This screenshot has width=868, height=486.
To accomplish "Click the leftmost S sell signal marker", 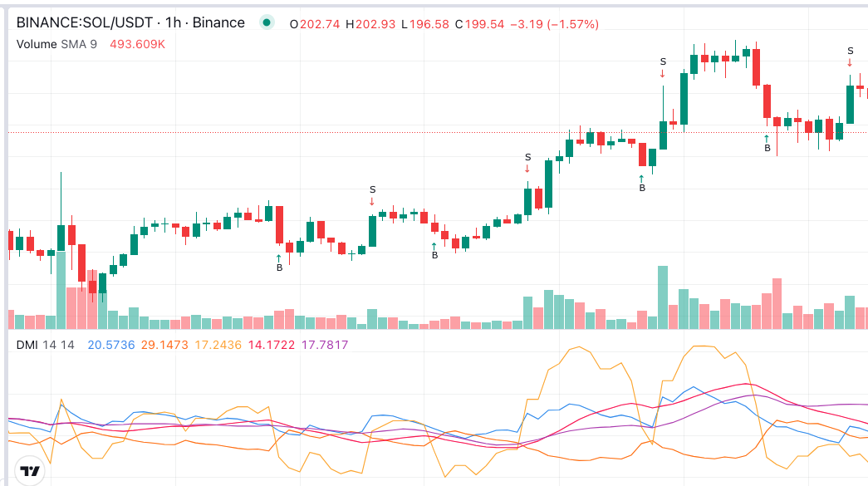I will [373, 196].
